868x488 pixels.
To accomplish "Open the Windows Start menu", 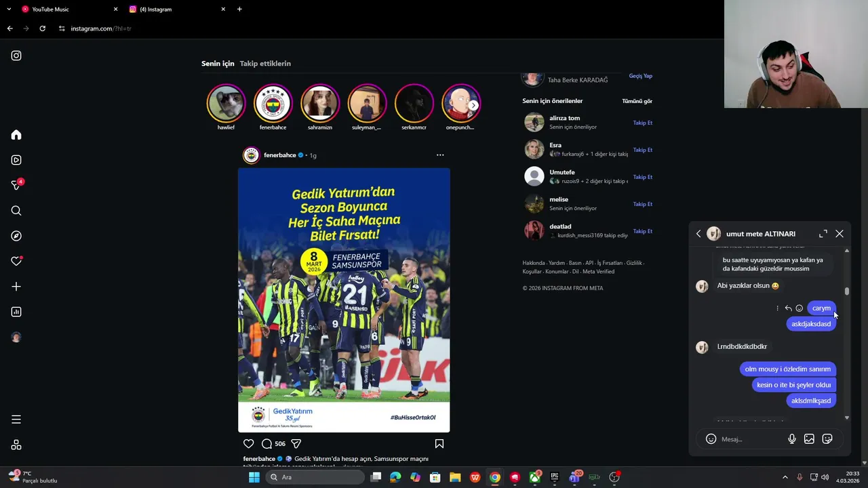I will point(254,477).
